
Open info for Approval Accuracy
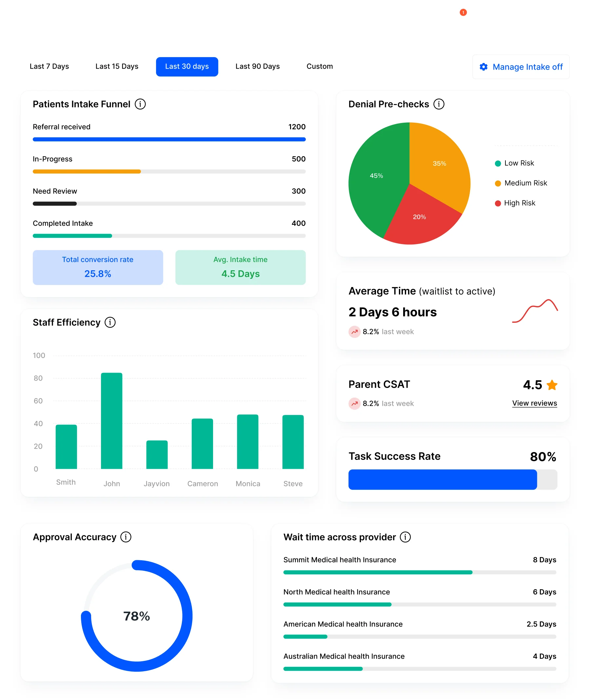click(126, 537)
